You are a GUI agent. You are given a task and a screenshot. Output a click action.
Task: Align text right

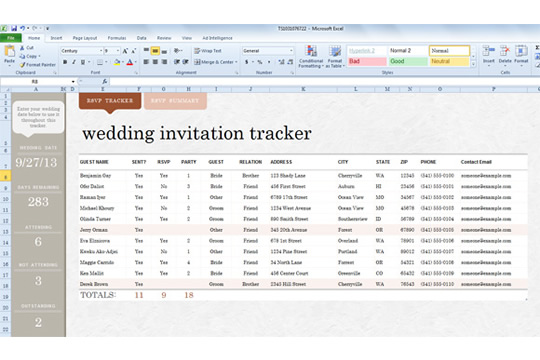pyautogui.click(x=164, y=62)
